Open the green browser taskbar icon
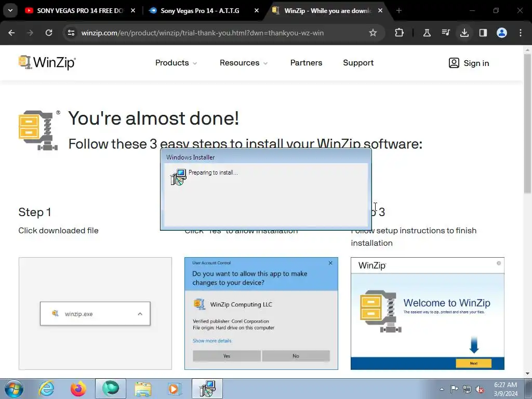The height and width of the screenshot is (399, 532). click(x=111, y=389)
